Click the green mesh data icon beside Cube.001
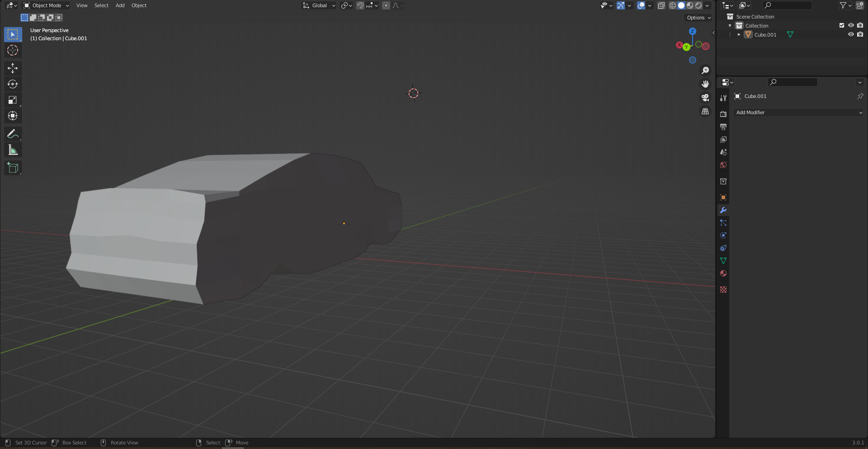 point(790,34)
